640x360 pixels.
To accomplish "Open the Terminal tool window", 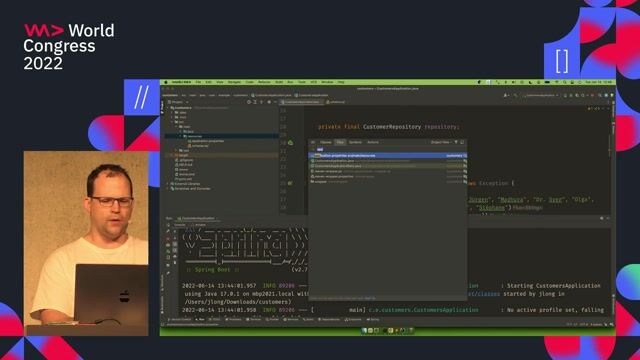I will click(x=254, y=320).
